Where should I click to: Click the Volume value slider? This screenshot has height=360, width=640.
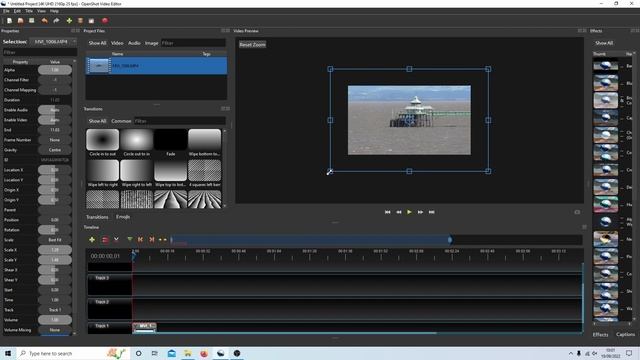(x=55, y=320)
